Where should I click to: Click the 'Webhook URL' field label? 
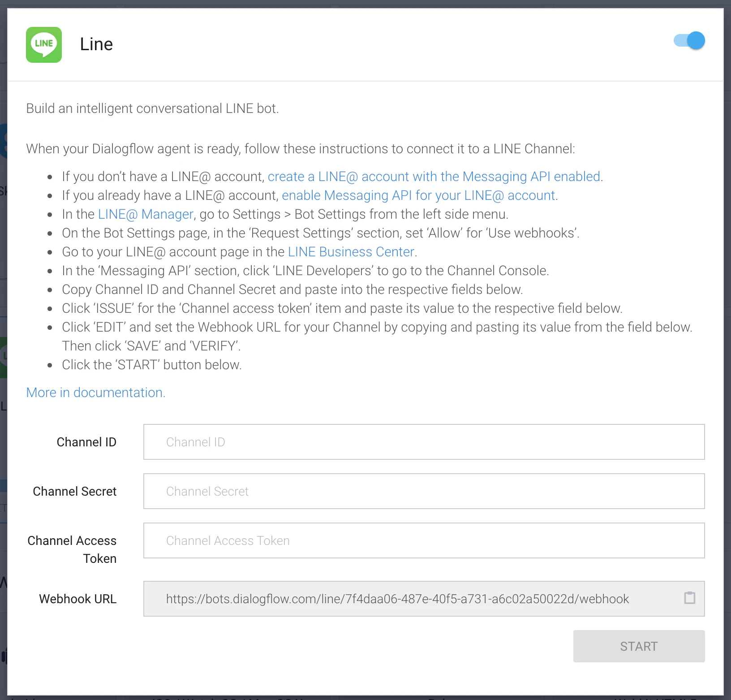coord(78,599)
